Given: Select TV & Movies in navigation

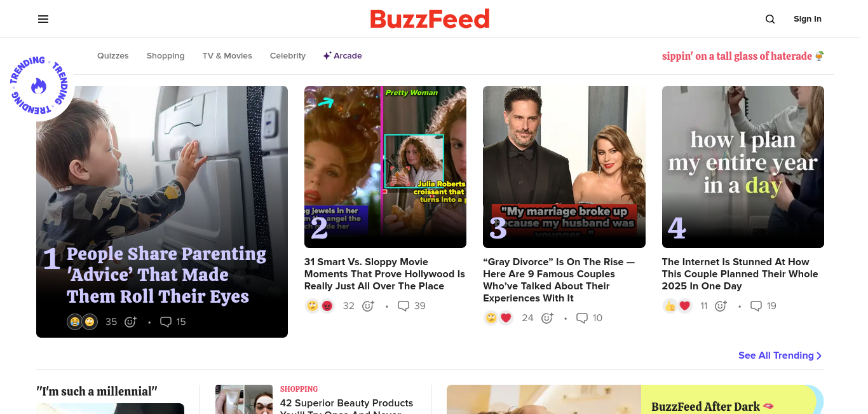Looking at the screenshot, I should click(x=227, y=56).
